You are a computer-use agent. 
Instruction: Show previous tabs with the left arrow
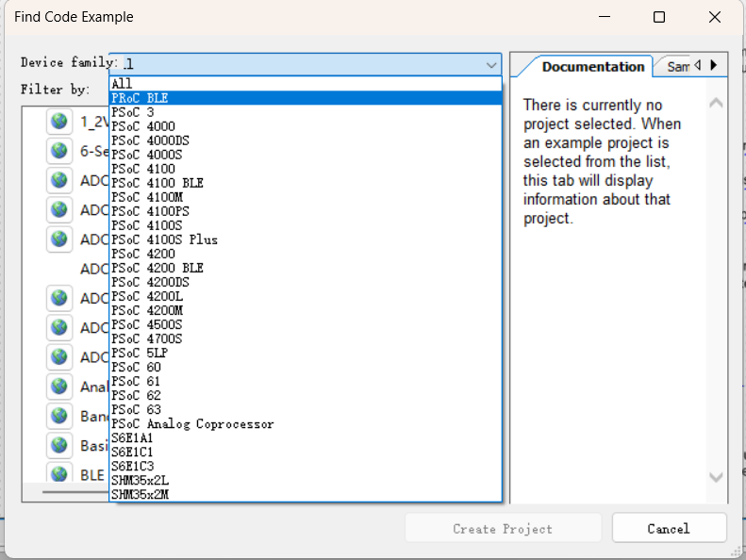tap(698, 65)
